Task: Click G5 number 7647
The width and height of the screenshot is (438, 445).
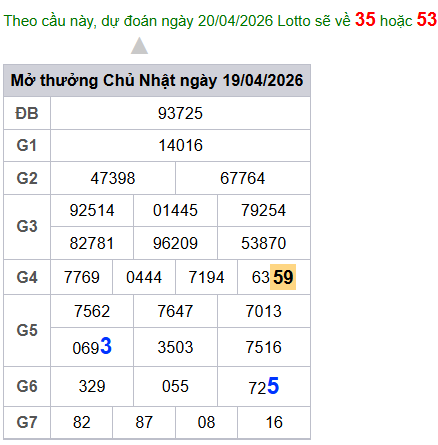Action: click(x=175, y=311)
